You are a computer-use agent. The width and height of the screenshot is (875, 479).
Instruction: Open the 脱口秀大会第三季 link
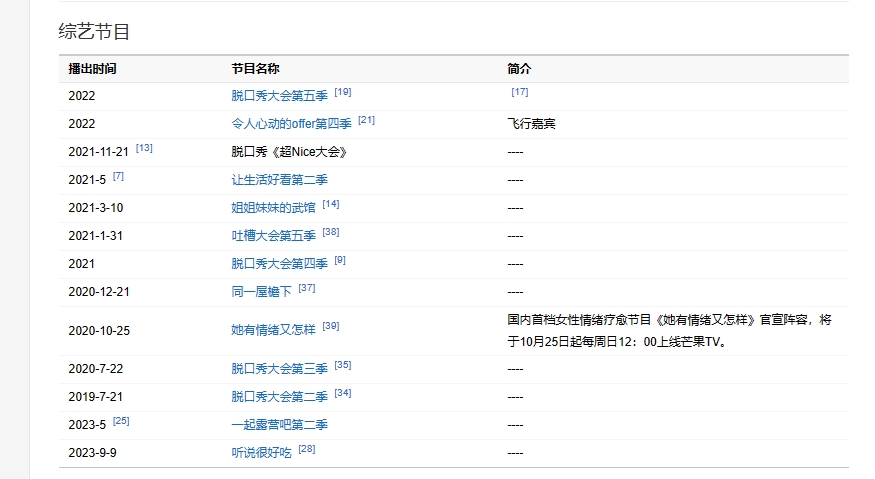280,368
